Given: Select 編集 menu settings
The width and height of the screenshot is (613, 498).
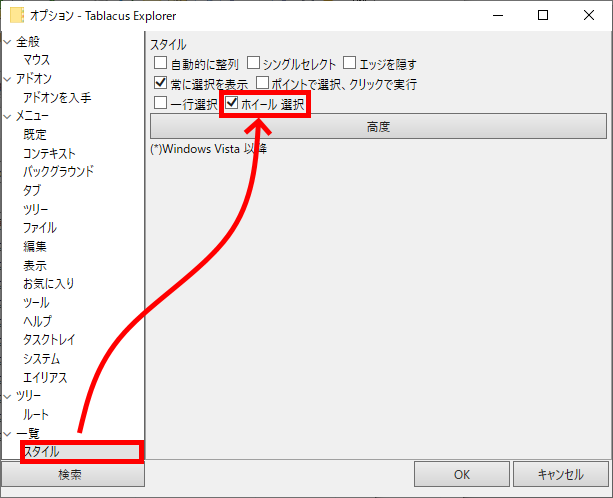Looking at the screenshot, I should (x=35, y=247).
